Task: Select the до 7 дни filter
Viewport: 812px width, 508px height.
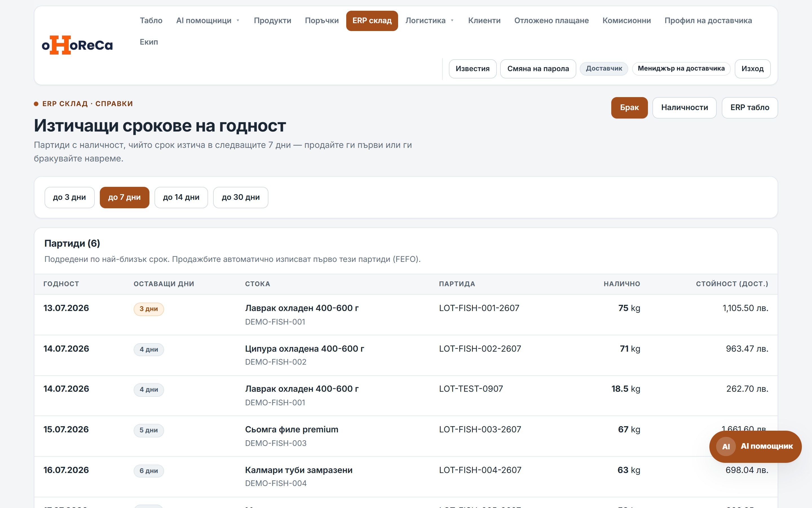Action: tap(124, 197)
